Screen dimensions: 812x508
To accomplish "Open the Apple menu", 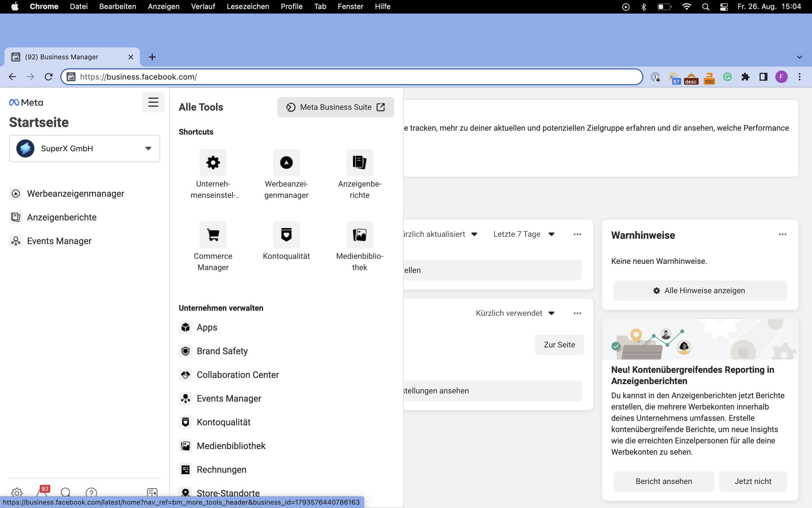I will click(x=15, y=7).
